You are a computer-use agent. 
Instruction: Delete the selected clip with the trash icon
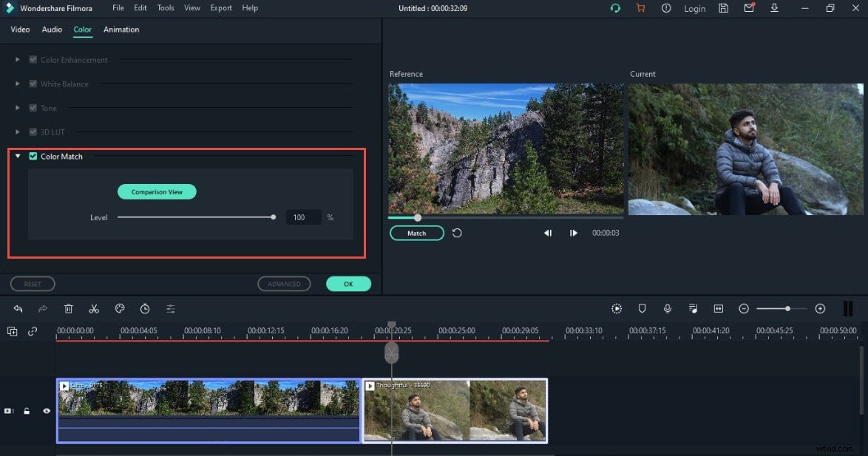click(x=68, y=308)
